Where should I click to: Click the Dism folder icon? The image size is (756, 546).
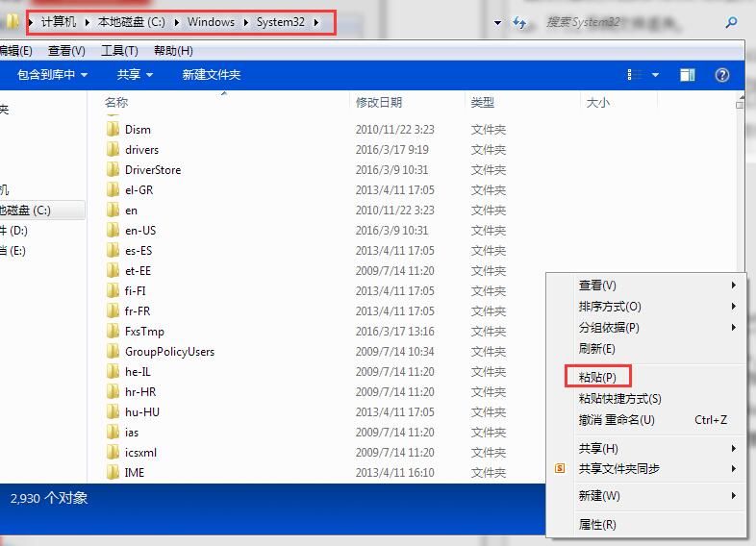click(113, 129)
